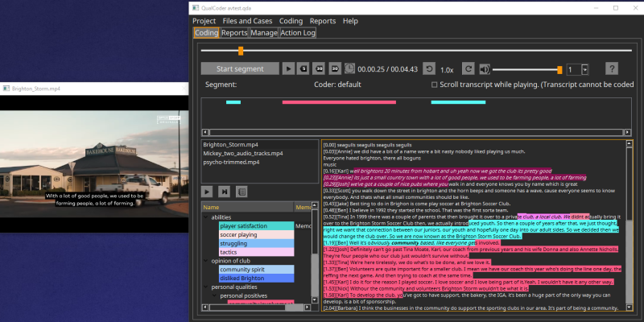Switch to the Manage tab

[264, 33]
